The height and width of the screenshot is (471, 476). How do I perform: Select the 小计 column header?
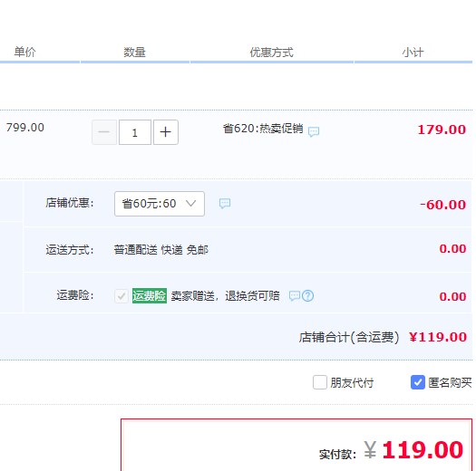pos(413,53)
